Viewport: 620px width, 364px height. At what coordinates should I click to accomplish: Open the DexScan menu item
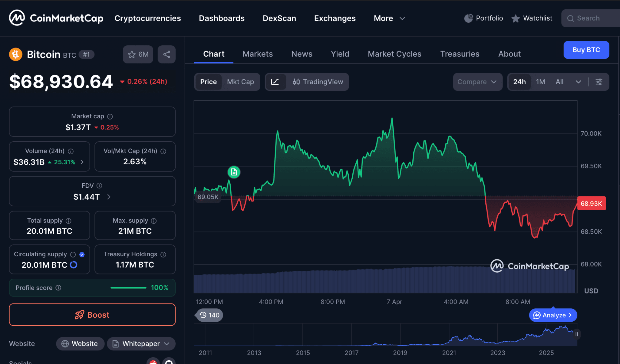pos(279,18)
